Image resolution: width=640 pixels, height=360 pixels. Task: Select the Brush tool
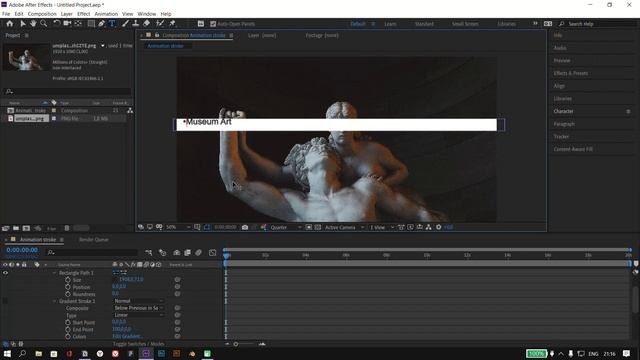[x=125, y=24]
